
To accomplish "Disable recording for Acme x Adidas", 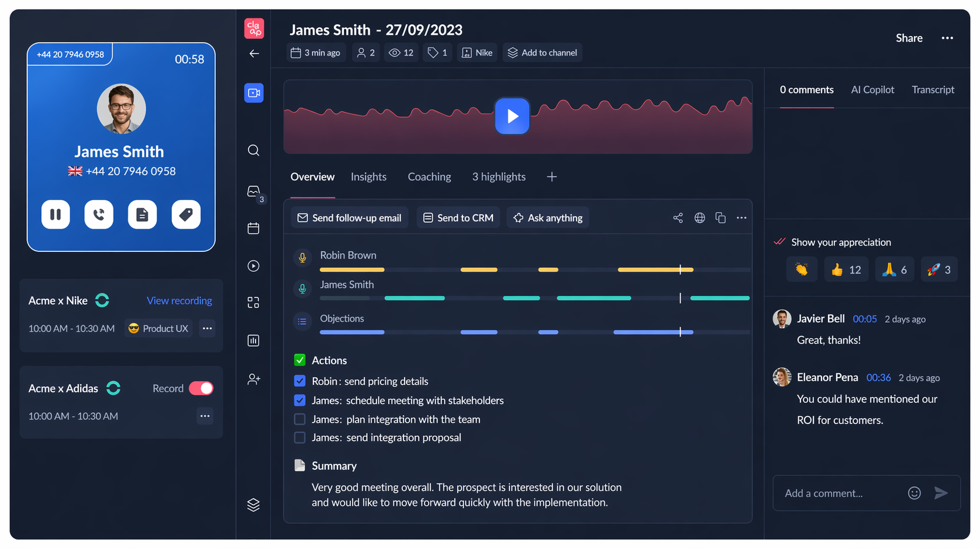I will (x=201, y=388).
